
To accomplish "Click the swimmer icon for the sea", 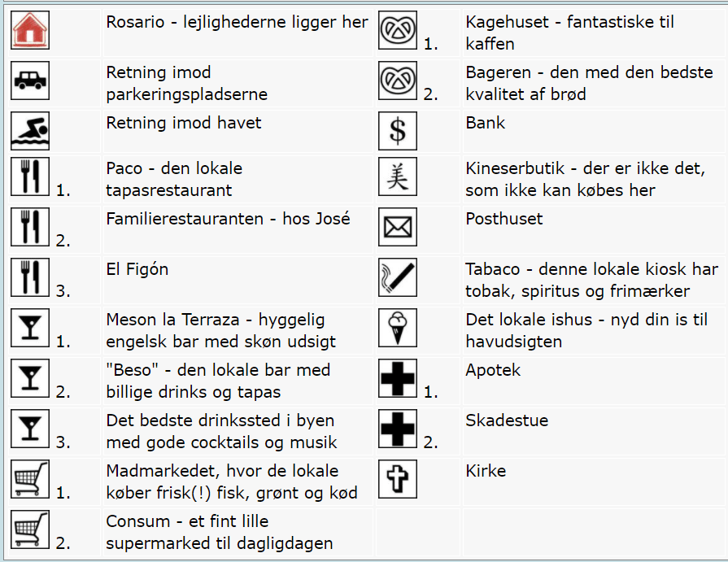I will [30, 131].
